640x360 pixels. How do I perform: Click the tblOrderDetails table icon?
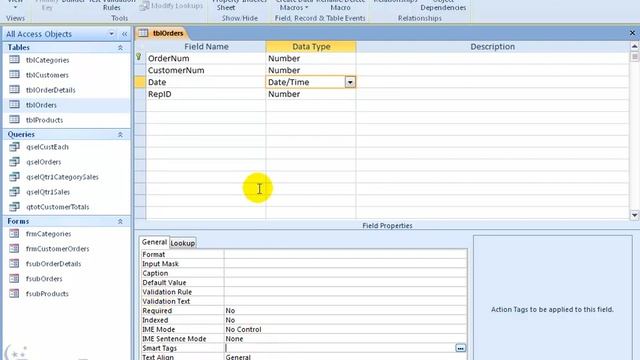click(14, 90)
